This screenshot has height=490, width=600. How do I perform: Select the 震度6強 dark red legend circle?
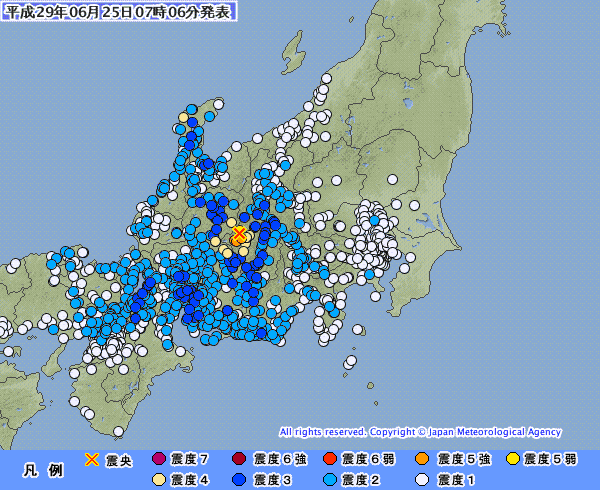(239, 459)
